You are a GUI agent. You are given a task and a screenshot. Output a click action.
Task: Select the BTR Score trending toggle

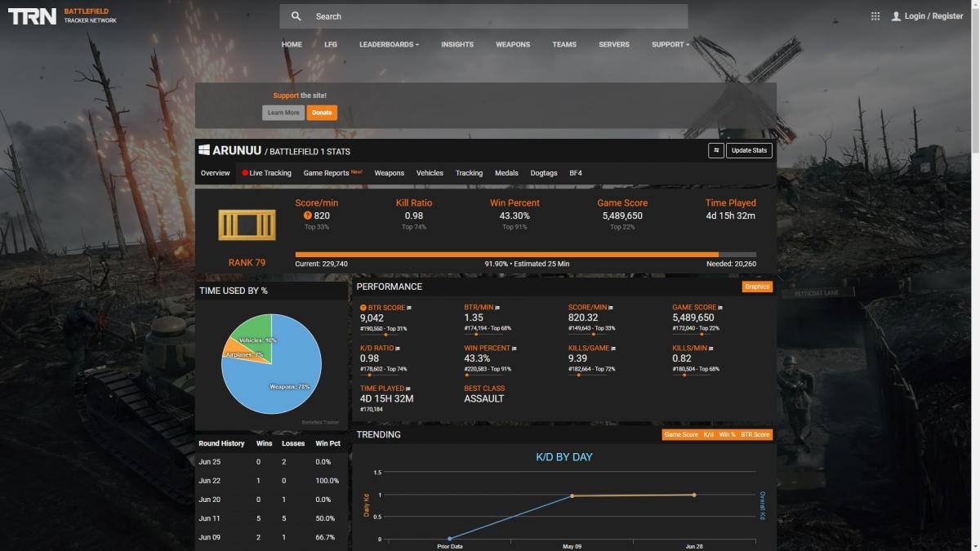click(x=755, y=434)
